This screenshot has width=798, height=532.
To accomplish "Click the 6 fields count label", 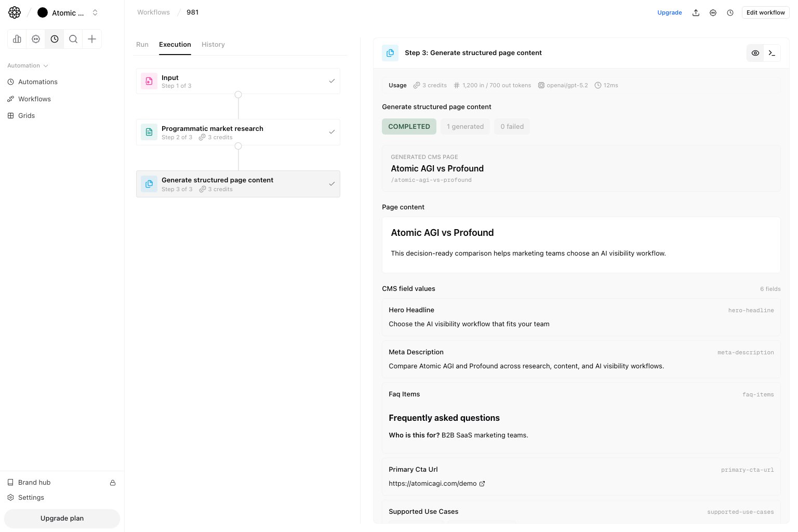I will pos(770,289).
